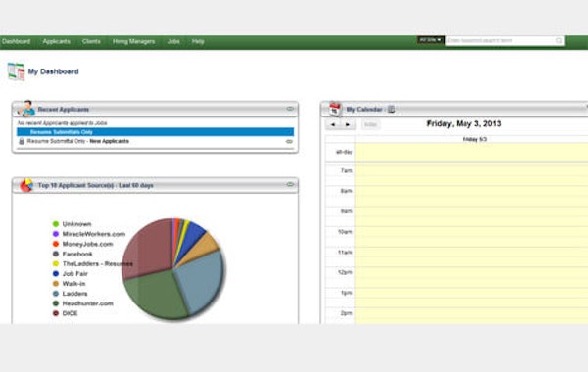Click the blue Job Fair pie slice
This screenshot has width=588, height=372.
pyautogui.click(x=191, y=238)
